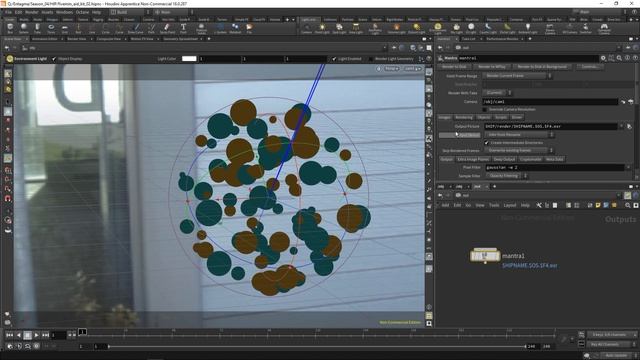This screenshot has height=360, width=640.
Task: Switch to the Rendering parameter tab
Action: click(464, 118)
